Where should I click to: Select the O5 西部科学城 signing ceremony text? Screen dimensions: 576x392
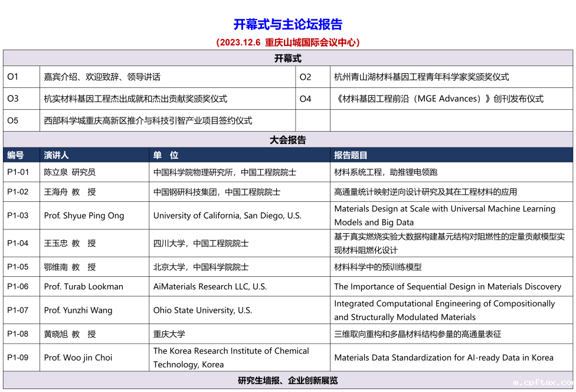148,121
